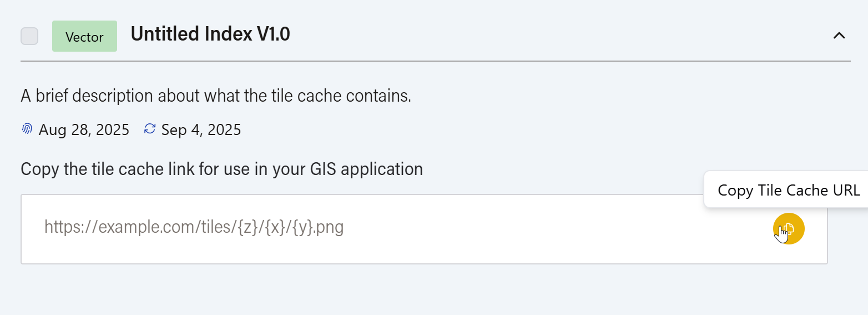This screenshot has width=868, height=315.
Task: Click the 'Copy the tile cache link' label
Action: pyautogui.click(x=221, y=169)
